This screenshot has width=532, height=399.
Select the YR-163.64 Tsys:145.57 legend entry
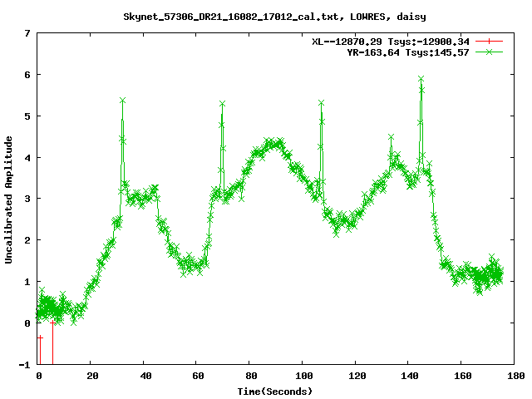(x=408, y=52)
